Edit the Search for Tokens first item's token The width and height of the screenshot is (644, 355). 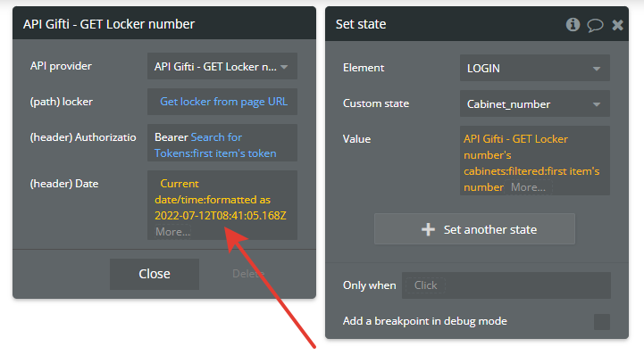(x=215, y=145)
